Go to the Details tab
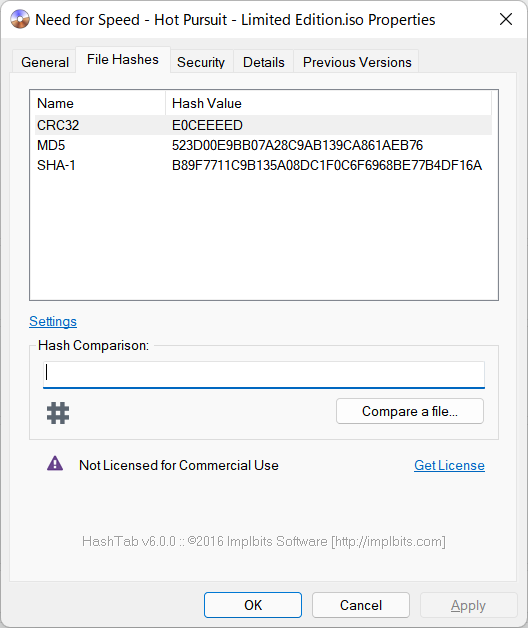This screenshot has height=628, width=528. [264, 62]
